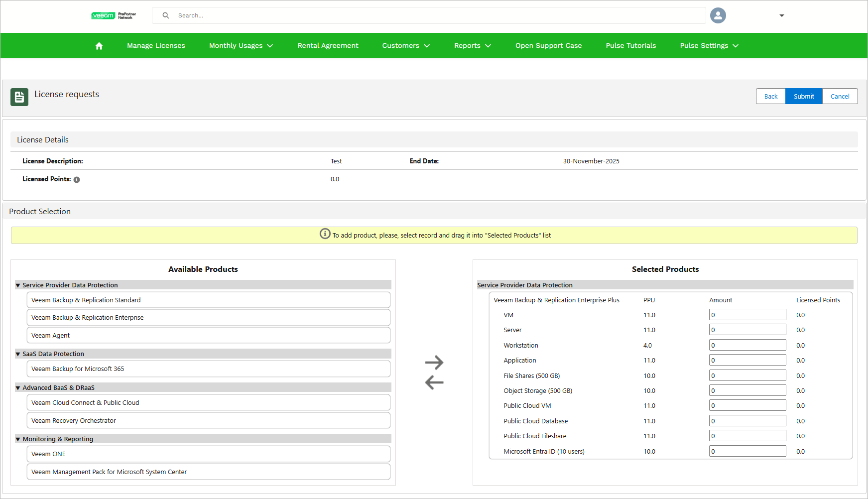Select Veeam Cloud Connect & Public Cloud

[x=208, y=402]
